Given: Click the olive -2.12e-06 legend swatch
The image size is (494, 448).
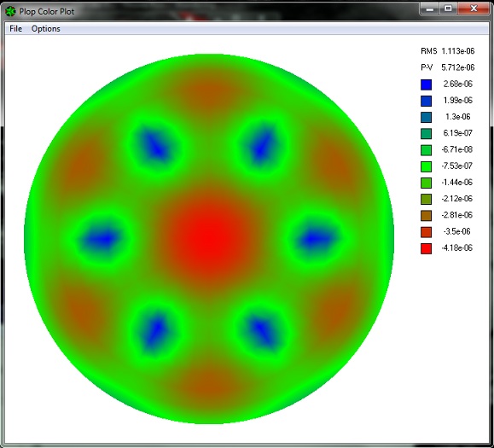Looking at the screenshot, I should [426, 199].
